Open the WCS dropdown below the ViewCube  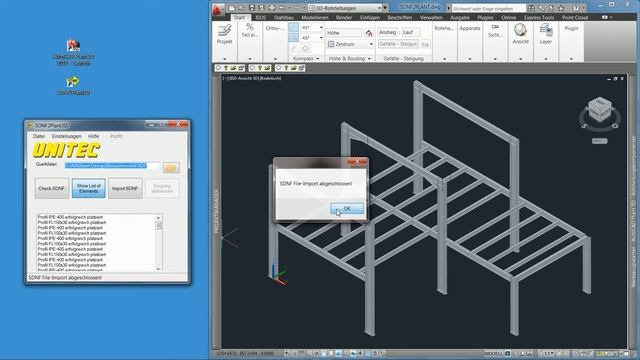[600, 141]
